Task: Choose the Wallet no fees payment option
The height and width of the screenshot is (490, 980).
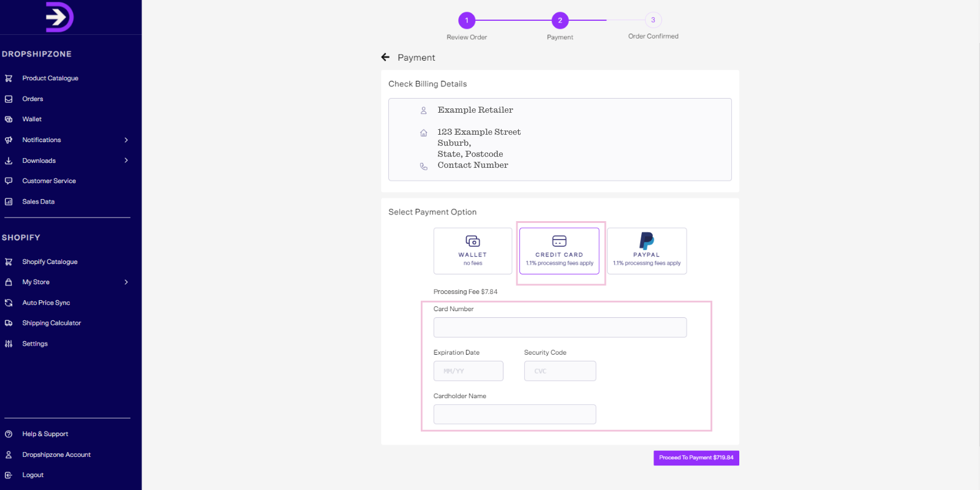Action: coord(473,251)
